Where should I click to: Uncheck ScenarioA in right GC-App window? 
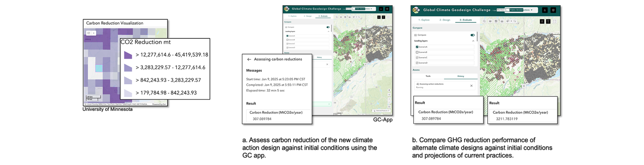click(x=417, y=47)
